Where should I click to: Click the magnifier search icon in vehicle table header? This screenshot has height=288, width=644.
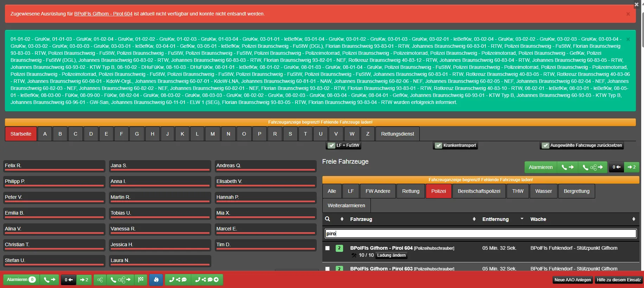328,219
